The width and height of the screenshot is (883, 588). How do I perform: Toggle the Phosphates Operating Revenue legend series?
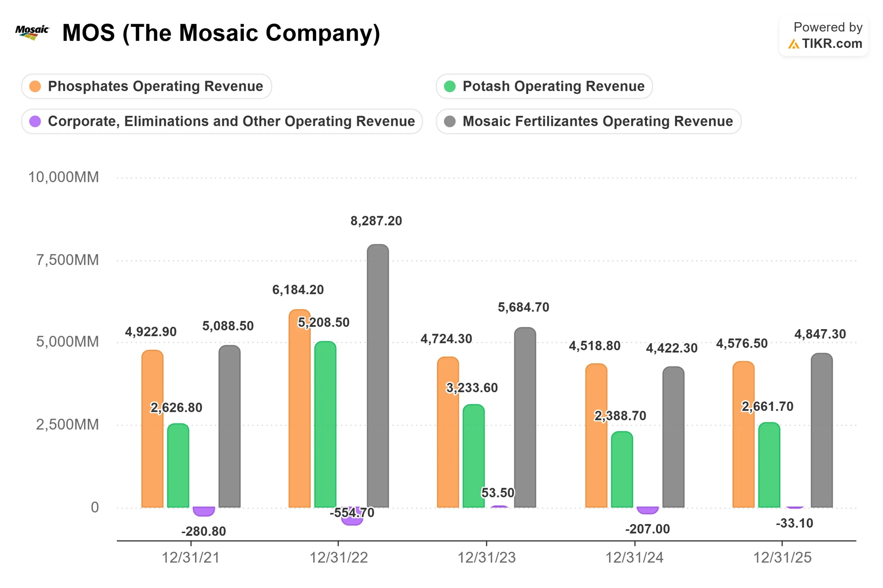tap(146, 86)
